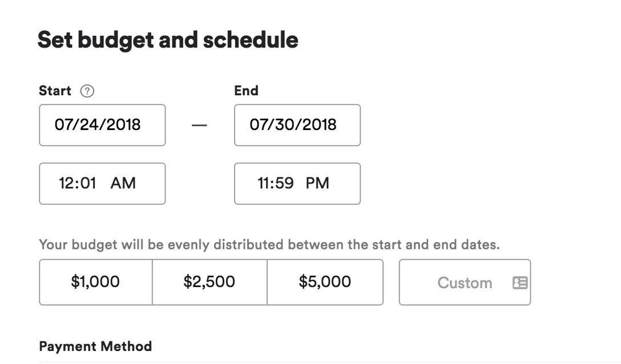Click the End date field showing 07/30/2018
Image resolution: width=621 pixels, height=364 pixels.
click(x=297, y=125)
